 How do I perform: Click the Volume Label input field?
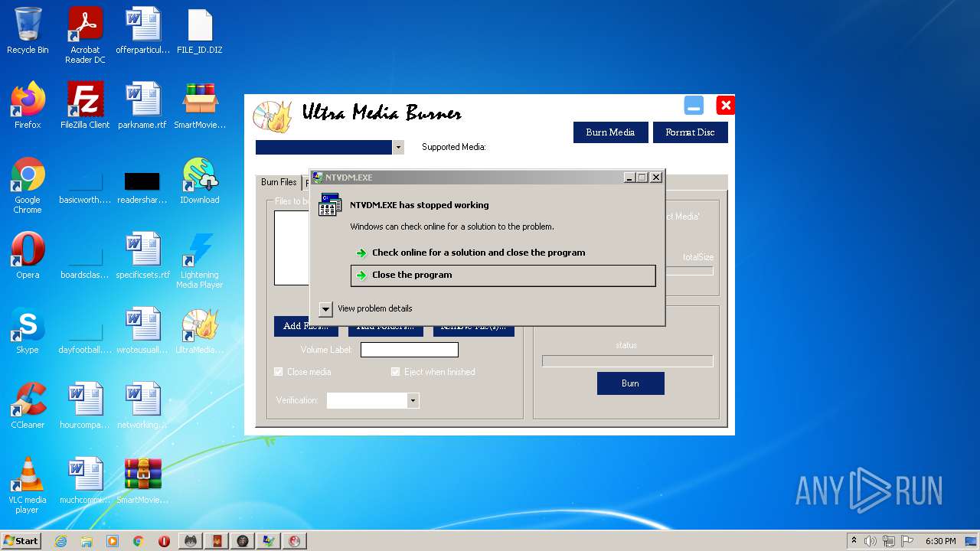click(x=410, y=350)
